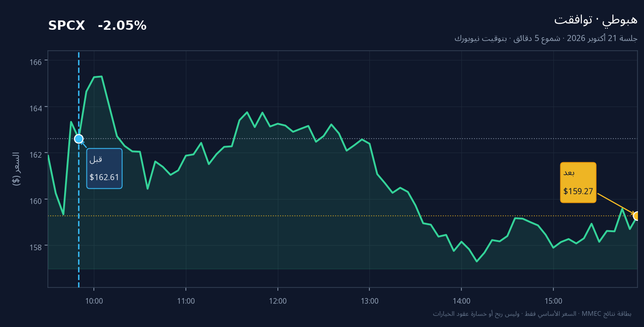Click the orange exit marker dot

coord(637,216)
